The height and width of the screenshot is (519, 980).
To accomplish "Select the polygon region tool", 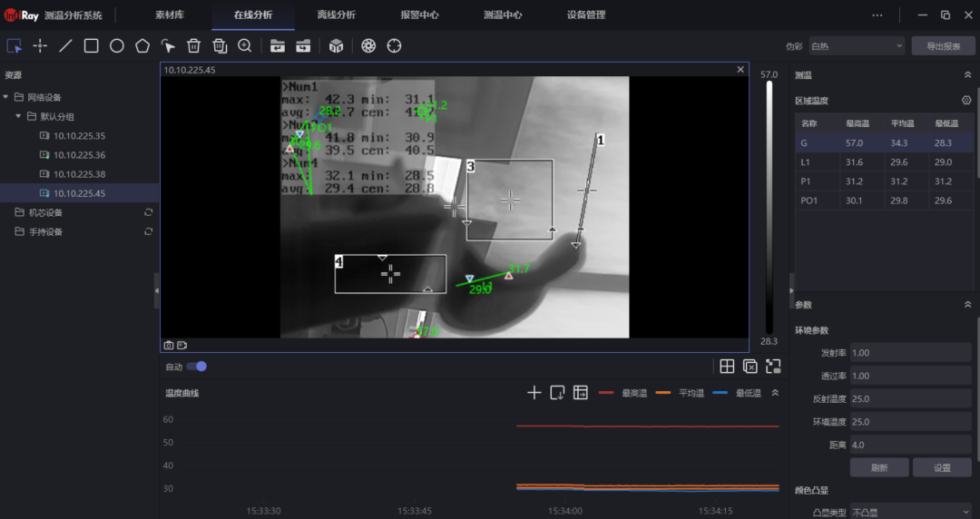I will (x=142, y=45).
